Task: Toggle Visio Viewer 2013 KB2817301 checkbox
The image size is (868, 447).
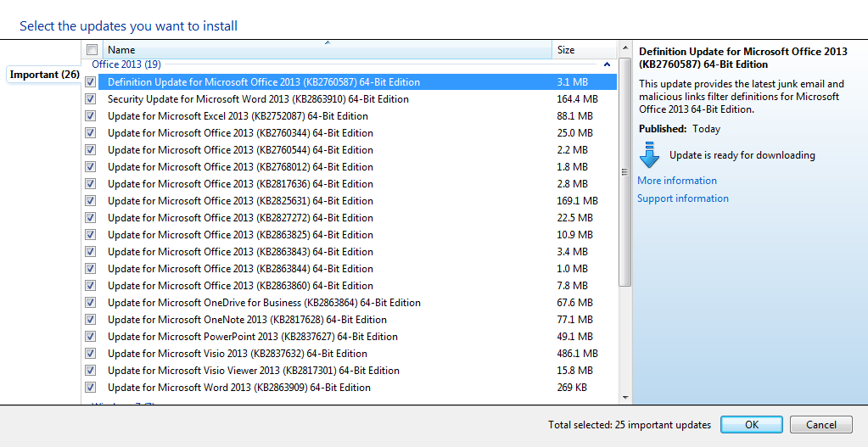Action: (x=90, y=371)
